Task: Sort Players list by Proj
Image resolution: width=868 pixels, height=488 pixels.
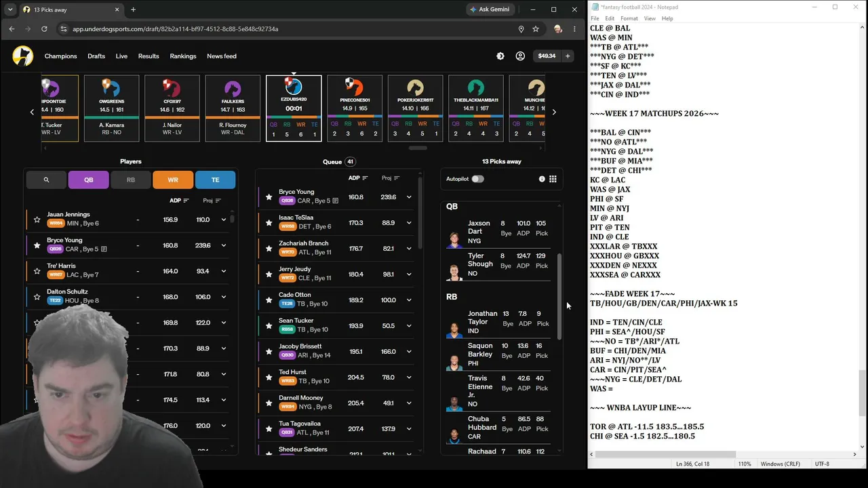Action: pos(212,201)
